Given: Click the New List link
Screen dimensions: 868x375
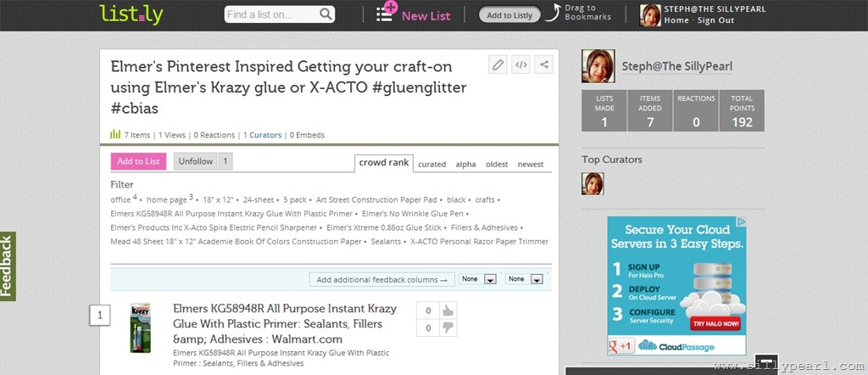Looking at the screenshot, I should (426, 16).
